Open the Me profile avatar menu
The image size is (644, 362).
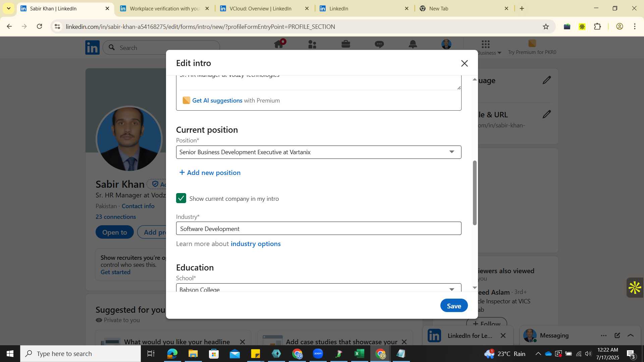[x=446, y=44]
